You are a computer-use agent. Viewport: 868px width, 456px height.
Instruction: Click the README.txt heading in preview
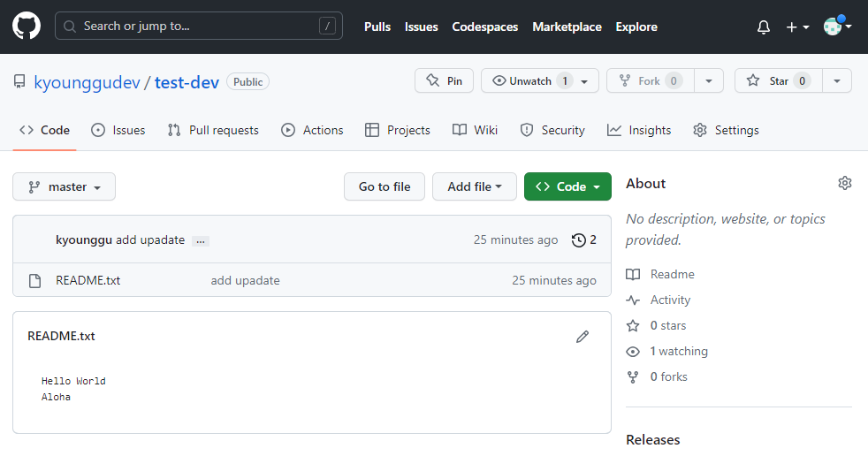62,336
